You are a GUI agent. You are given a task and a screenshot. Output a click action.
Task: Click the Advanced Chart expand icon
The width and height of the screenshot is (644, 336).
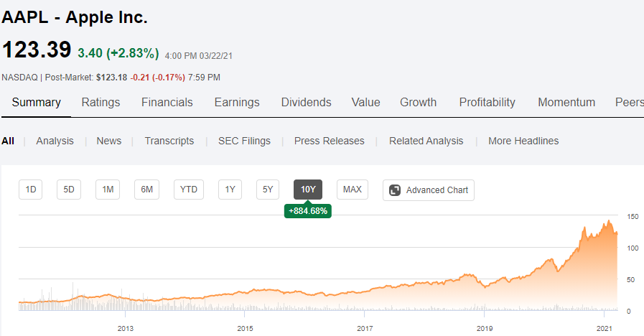395,190
